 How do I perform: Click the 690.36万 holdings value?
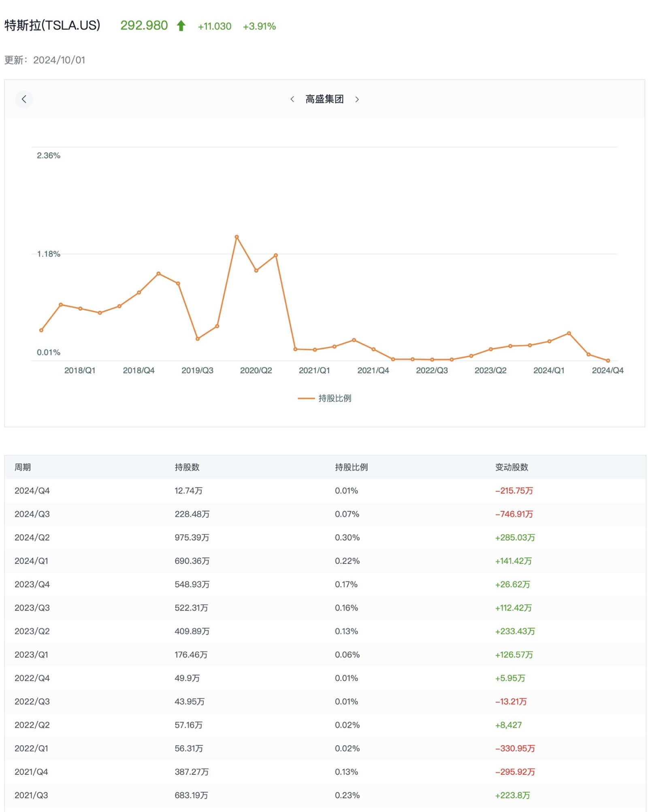192,561
